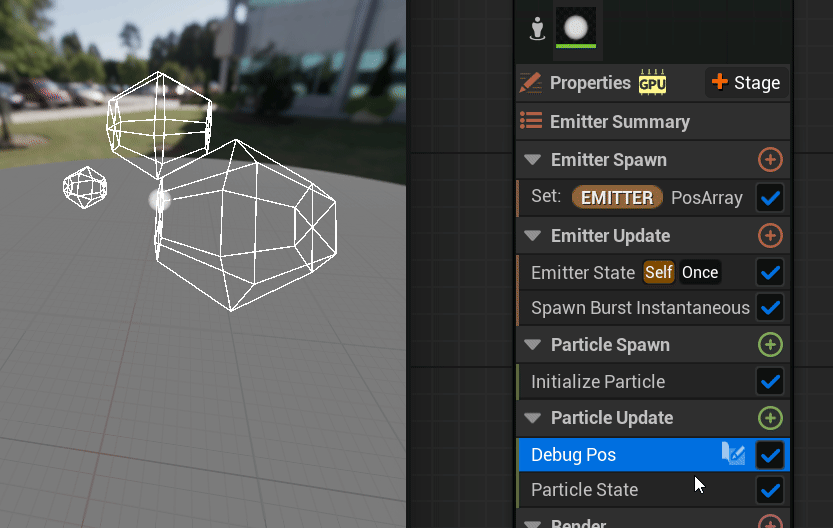Open Emitter Summary
The height and width of the screenshot is (528, 833).
(653, 122)
